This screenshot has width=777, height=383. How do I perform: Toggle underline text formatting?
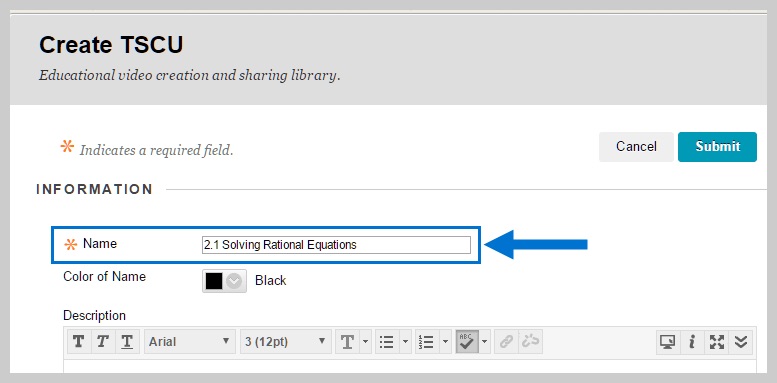coord(127,342)
